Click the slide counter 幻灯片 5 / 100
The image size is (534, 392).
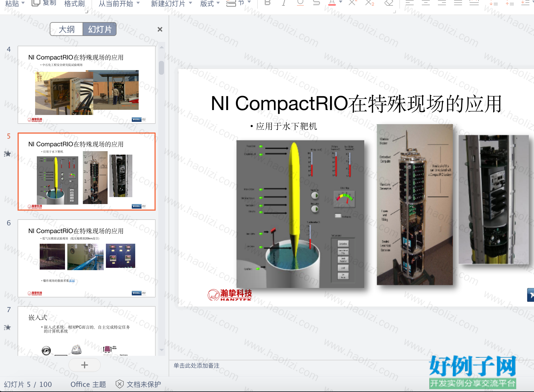pos(28,384)
